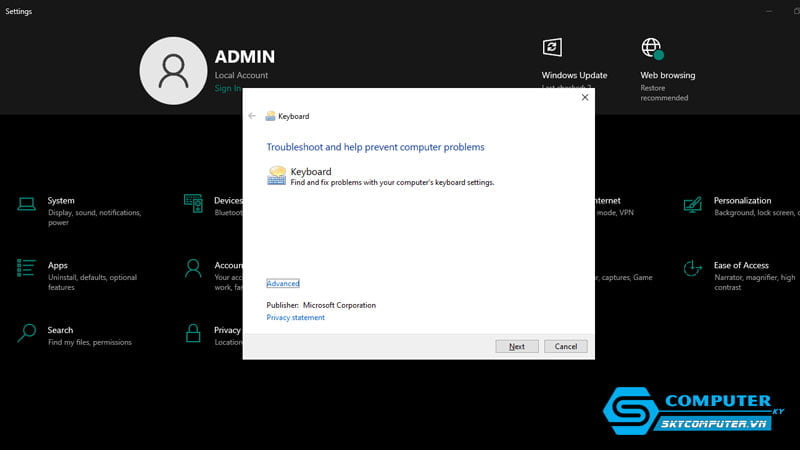
Task: Open the Devices icon
Action: point(193,204)
